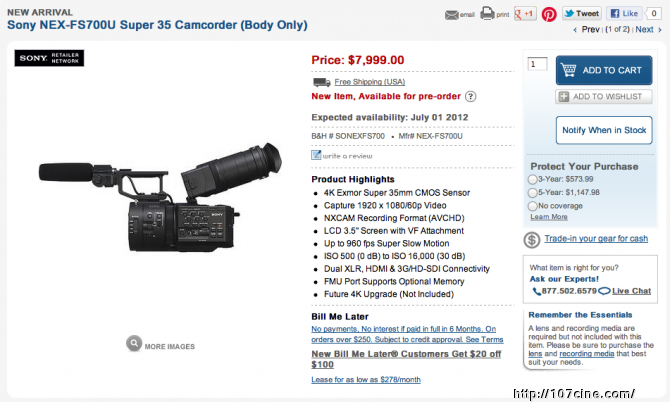
Task: Go to Next product arrow
Action: 659,30
